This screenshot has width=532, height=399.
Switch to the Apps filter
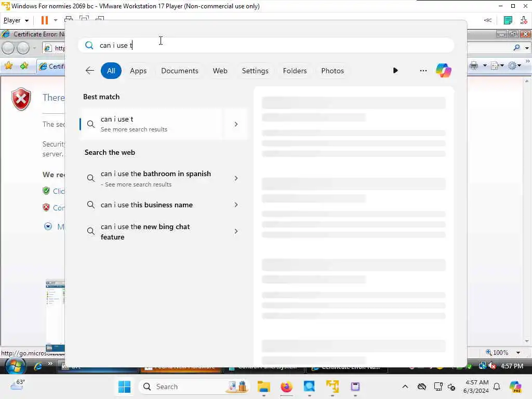pyautogui.click(x=138, y=71)
